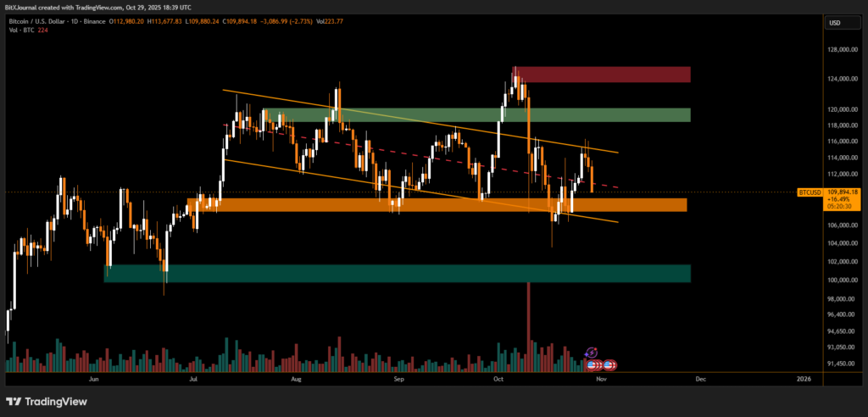
Task: Open the USD currency selector
Action: (x=837, y=23)
